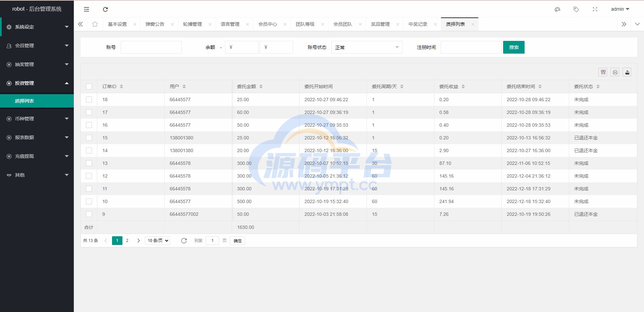Screen dimensions: 644x312
Task: Select all rows header checkbox
Action: coord(89,86)
